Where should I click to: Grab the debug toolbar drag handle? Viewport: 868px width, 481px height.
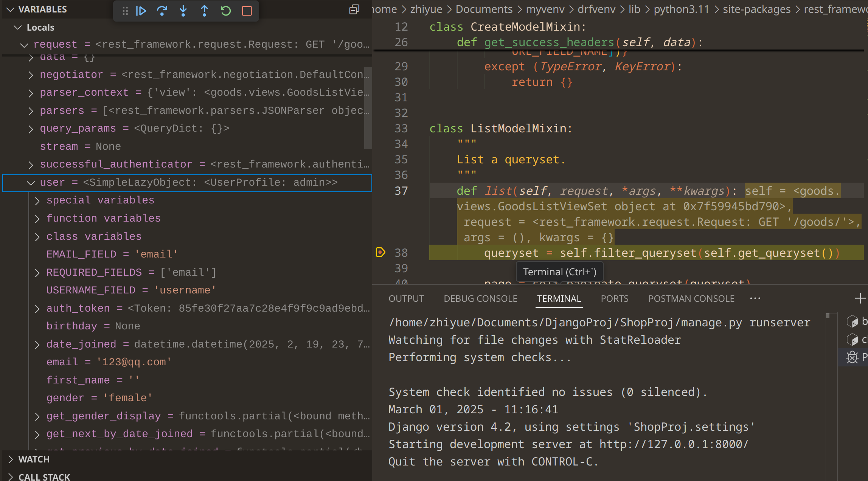tap(125, 11)
